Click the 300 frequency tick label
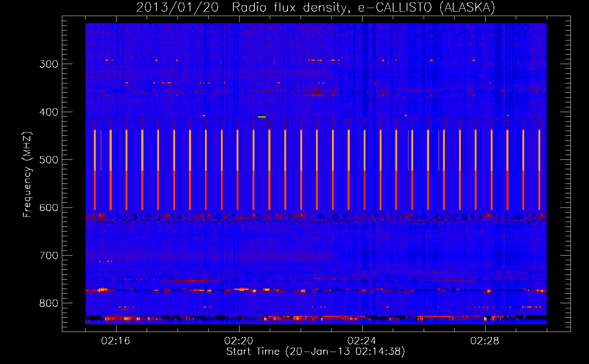Screen dimensions: 589x364 (49, 64)
